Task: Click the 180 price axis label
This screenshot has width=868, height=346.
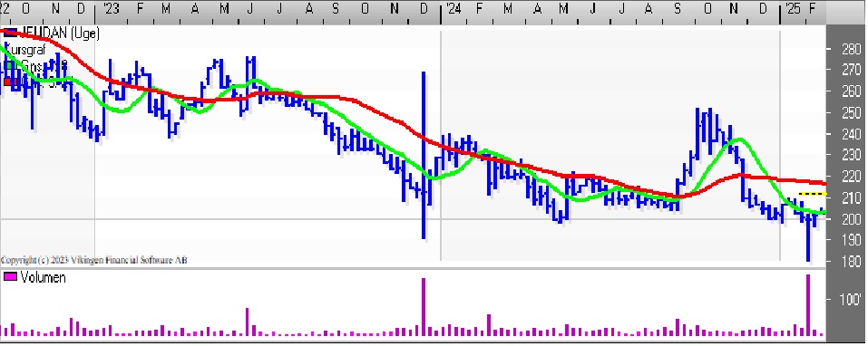Action: 852,262
